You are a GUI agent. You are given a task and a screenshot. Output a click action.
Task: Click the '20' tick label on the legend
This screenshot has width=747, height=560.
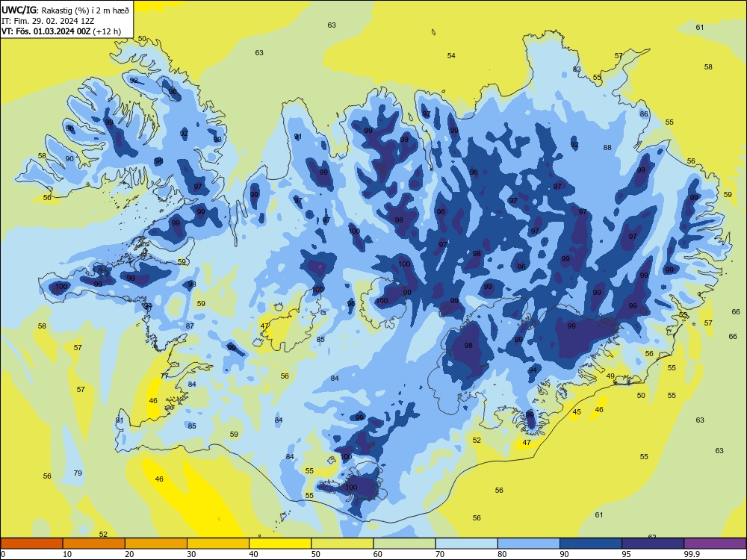click(x=129, y=554)
